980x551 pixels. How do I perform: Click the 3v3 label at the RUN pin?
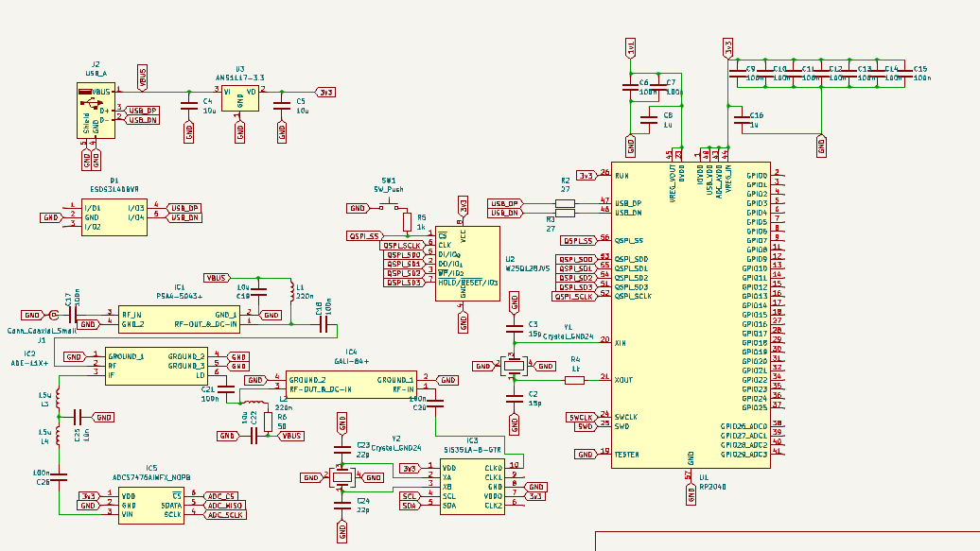tap(586, 176)
